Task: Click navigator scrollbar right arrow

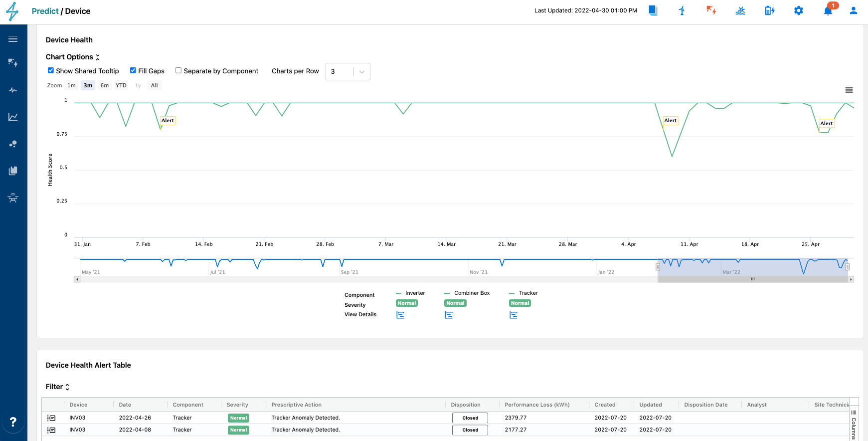Action: click(851, 279)
